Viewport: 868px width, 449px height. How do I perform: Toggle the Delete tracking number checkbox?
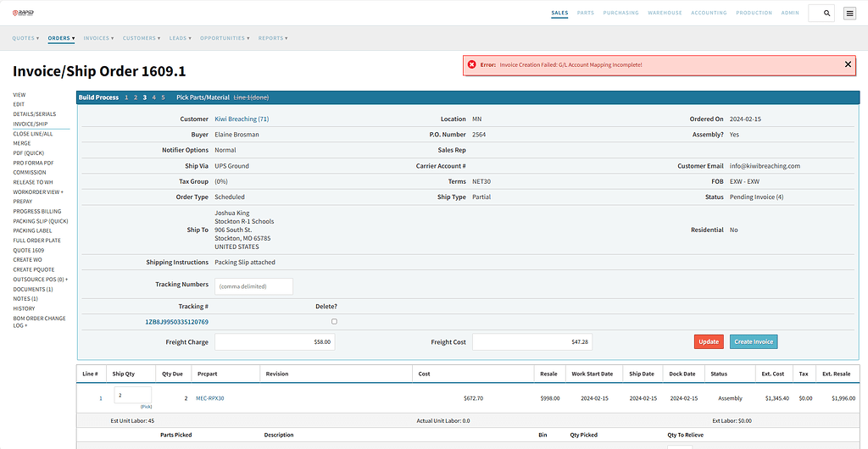[x=334, y=321]
